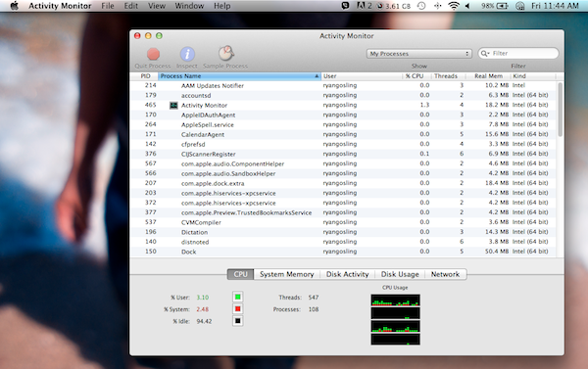Open the Time Machine clock icon

click(x=421, y=6)
